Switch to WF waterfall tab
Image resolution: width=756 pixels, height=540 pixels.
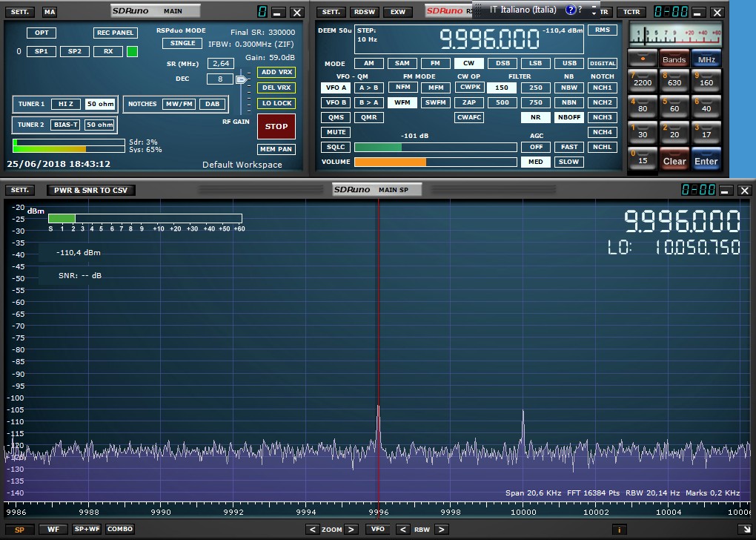[x=53, y=530]
